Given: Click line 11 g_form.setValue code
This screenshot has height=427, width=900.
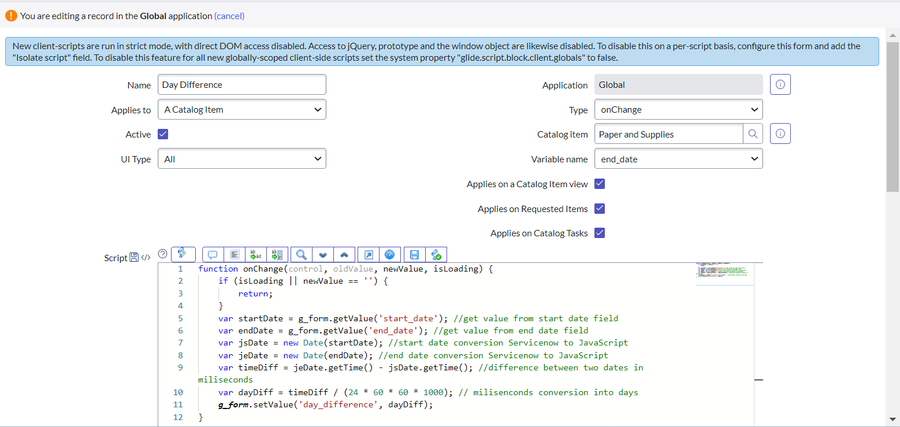Looking at the screenshot, I should (x=325, y=405).
